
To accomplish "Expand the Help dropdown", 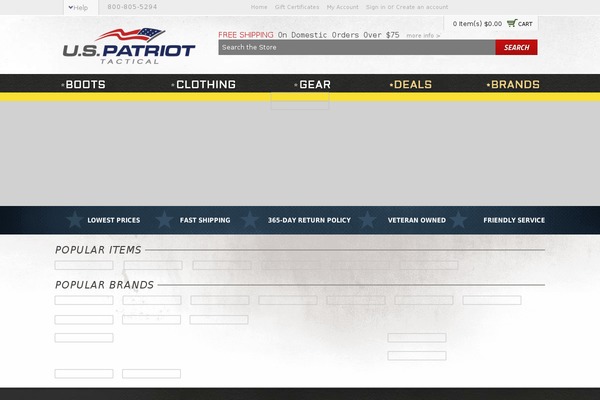I will coord(77,7).
